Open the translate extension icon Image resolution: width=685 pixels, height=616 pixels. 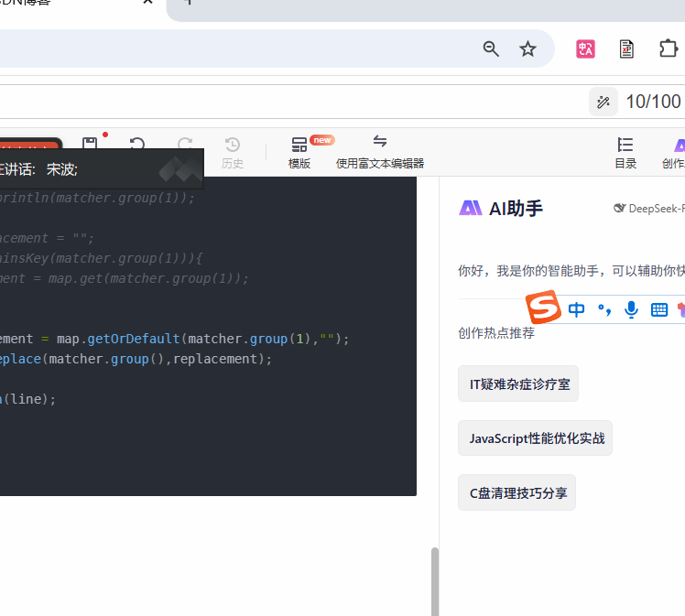585,49
